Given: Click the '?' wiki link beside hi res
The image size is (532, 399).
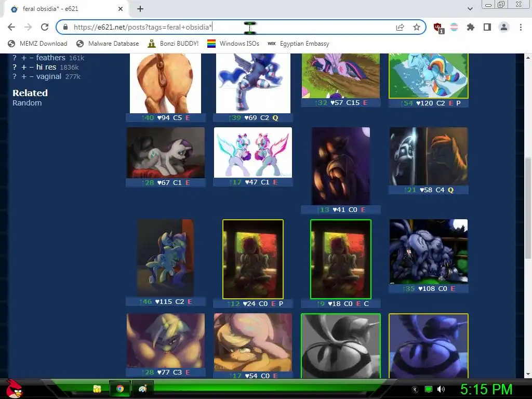Looking at the screenshot, I should tap(14, 67).
